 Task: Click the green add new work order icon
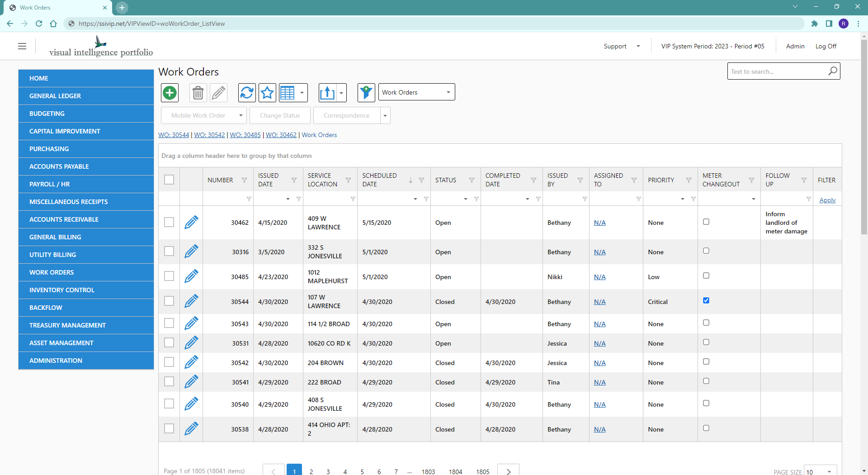[x=170, y=92]
